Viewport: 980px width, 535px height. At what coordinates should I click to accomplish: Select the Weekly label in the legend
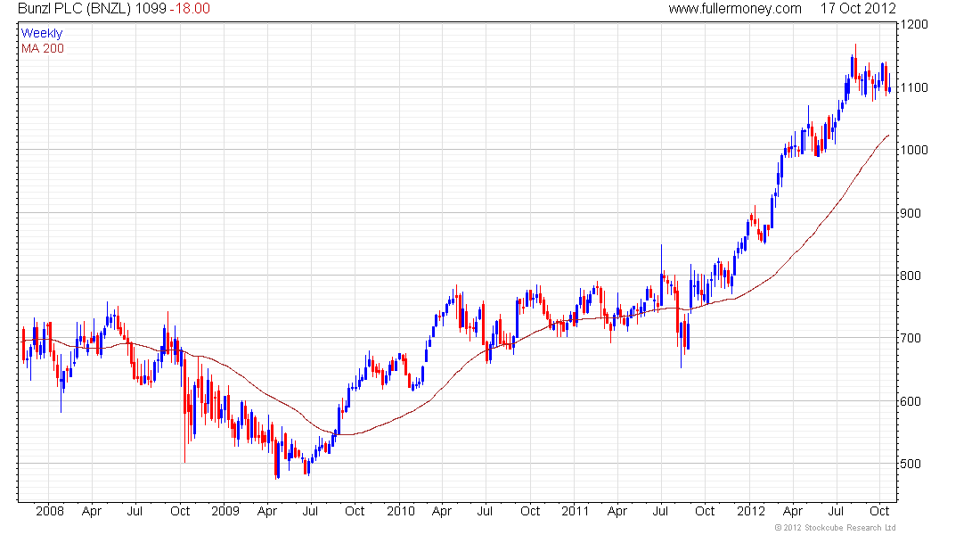click(42, 33)
